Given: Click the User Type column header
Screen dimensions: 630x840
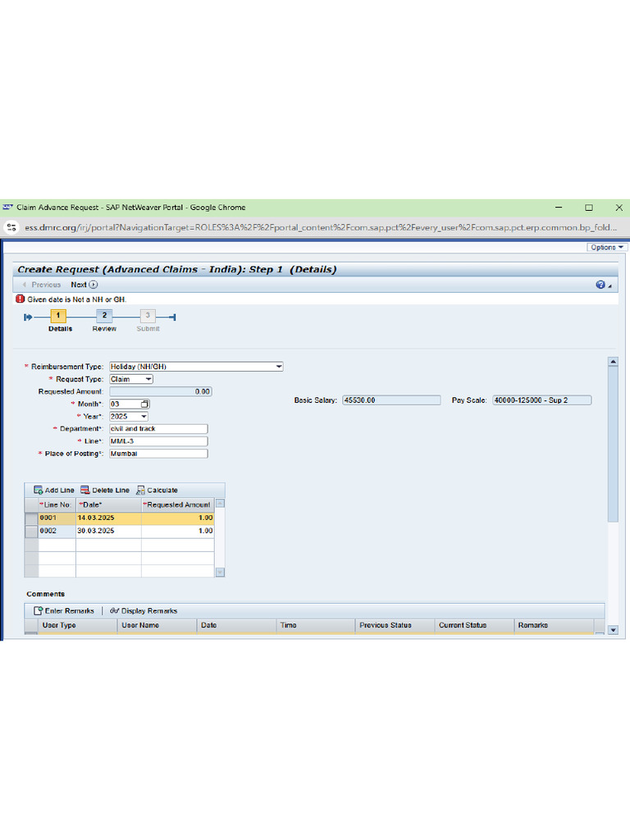Looking at the screenshot, I should point(77,625).
